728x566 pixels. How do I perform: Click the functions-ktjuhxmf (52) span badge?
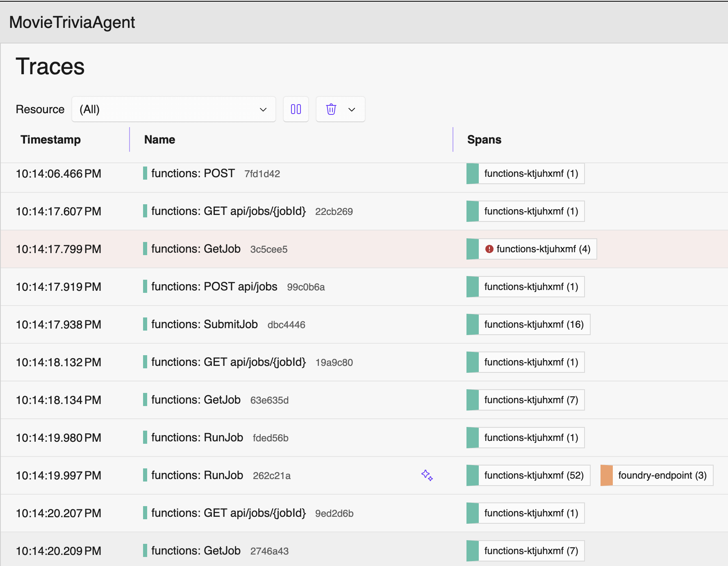point(533,475)
